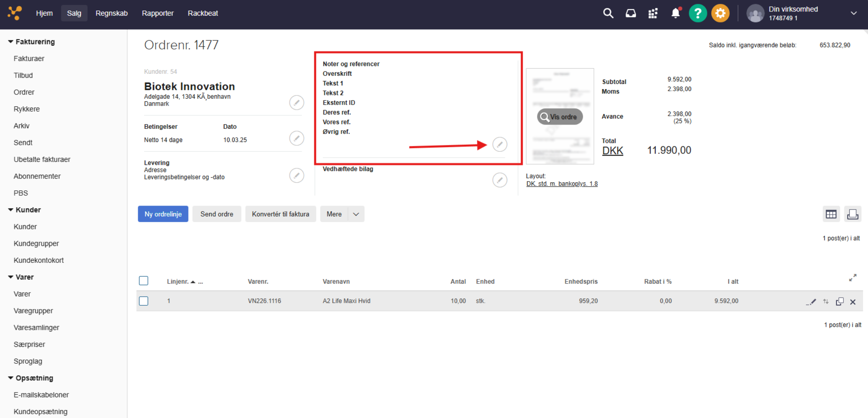
Task: Open the DK. std. m. bankoplys. 1.8 layout link
Action: click(562, 184)
